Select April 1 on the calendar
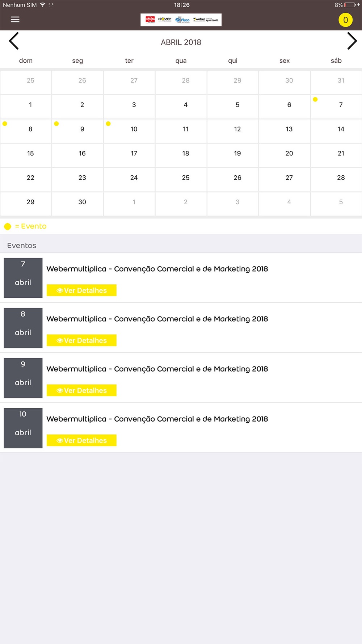This screenshot has width=362, height=644. coord(26,106)
